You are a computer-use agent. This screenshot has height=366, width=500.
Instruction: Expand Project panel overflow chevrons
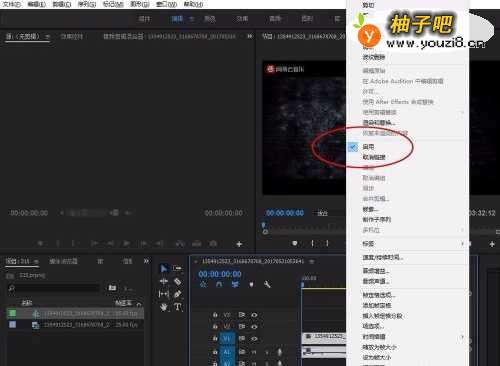click(146, 261)
